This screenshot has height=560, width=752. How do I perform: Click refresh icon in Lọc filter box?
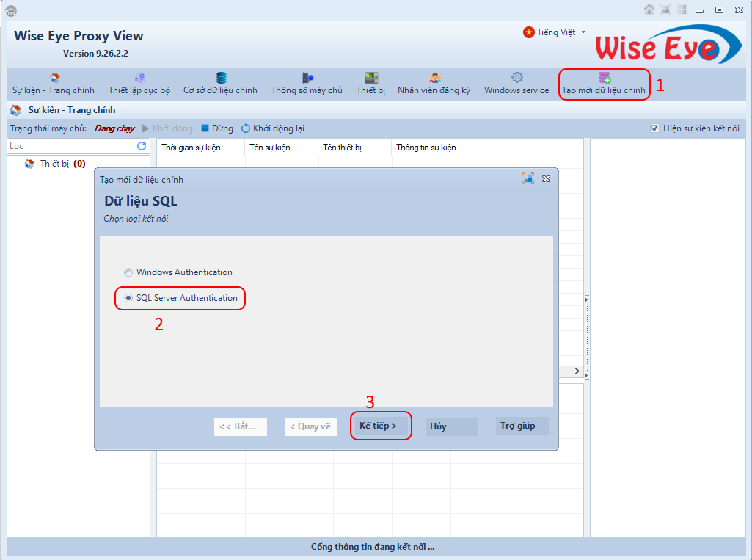click(x=142, y=147)
